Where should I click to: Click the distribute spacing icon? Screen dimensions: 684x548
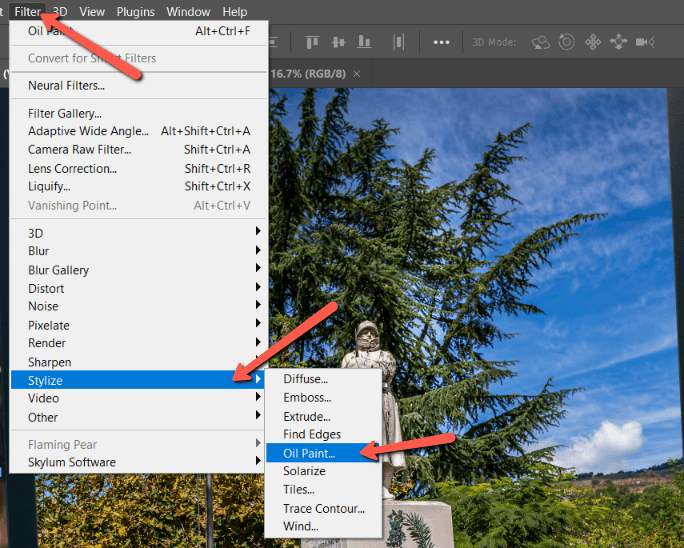coord(400,42)
